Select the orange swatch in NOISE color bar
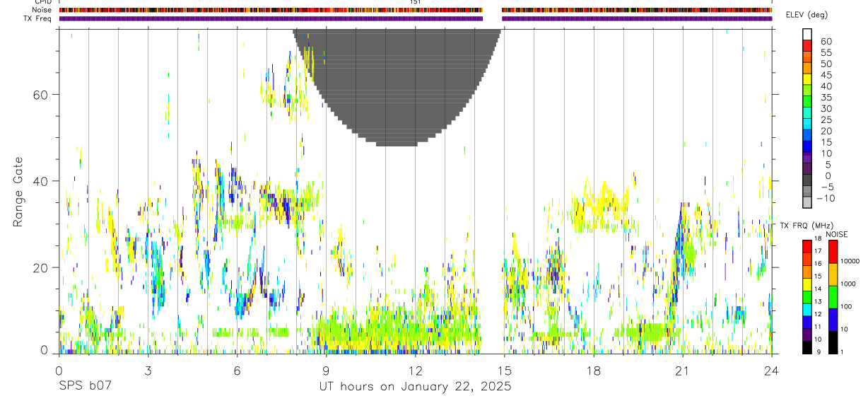The height and width of the screenshot is (401, 868). [x=832, y=274]
